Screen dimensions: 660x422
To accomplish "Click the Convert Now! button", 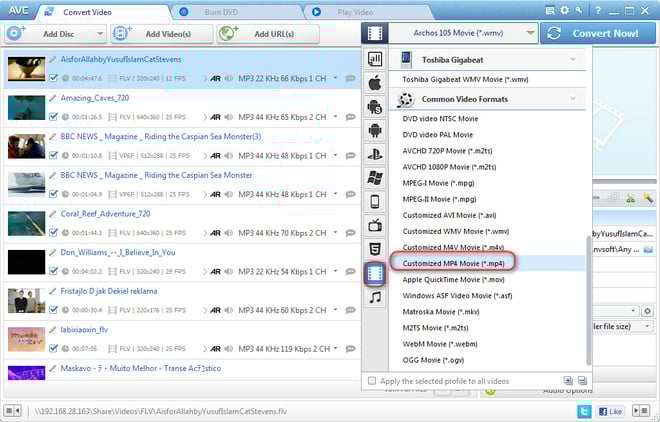I will point(598,34).
